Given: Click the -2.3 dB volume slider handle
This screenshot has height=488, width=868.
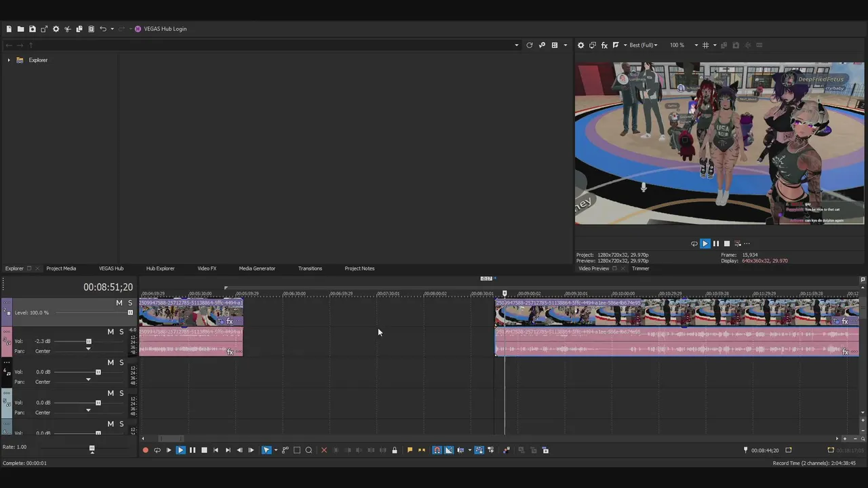Looking at the screenshot, I should (88, 342).
